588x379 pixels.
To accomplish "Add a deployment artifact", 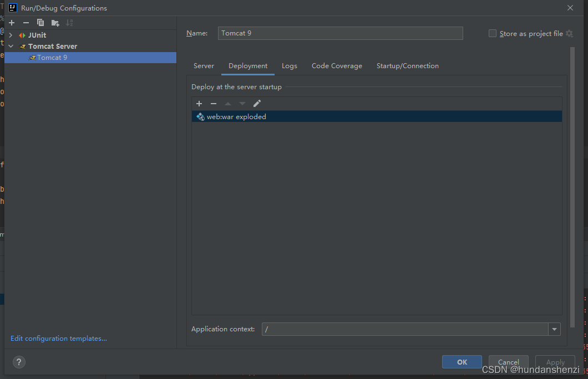I will [x=199, y=104].
